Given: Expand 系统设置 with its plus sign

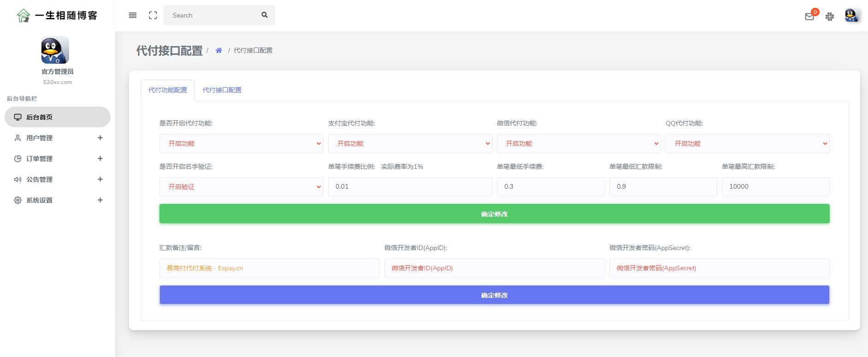Looking at the screenshot, I should point(100,200).
